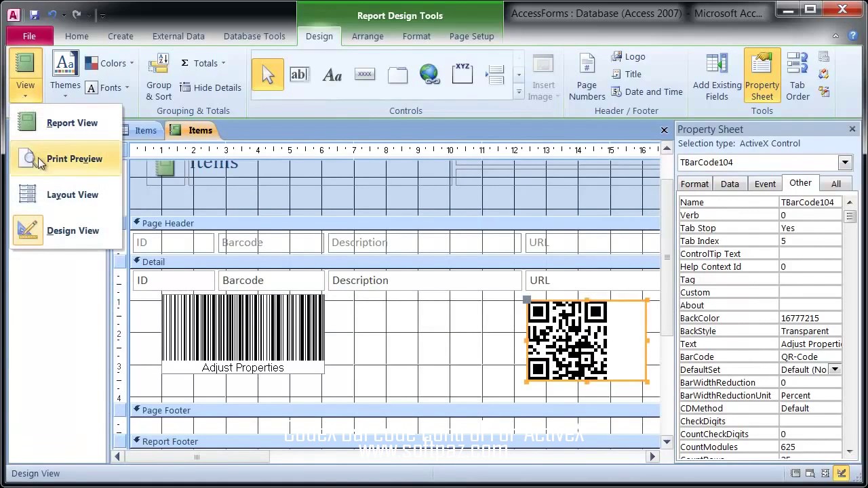Screen dimensions: 868x488
Task: Pick the Tab Control tool
Action: (397, 75)
